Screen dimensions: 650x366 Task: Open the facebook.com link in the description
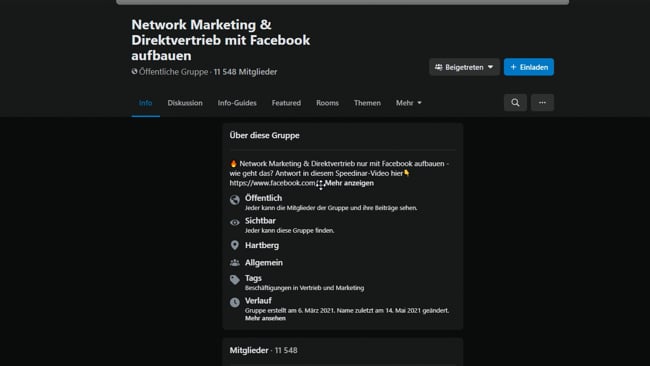tap(272, 183)
